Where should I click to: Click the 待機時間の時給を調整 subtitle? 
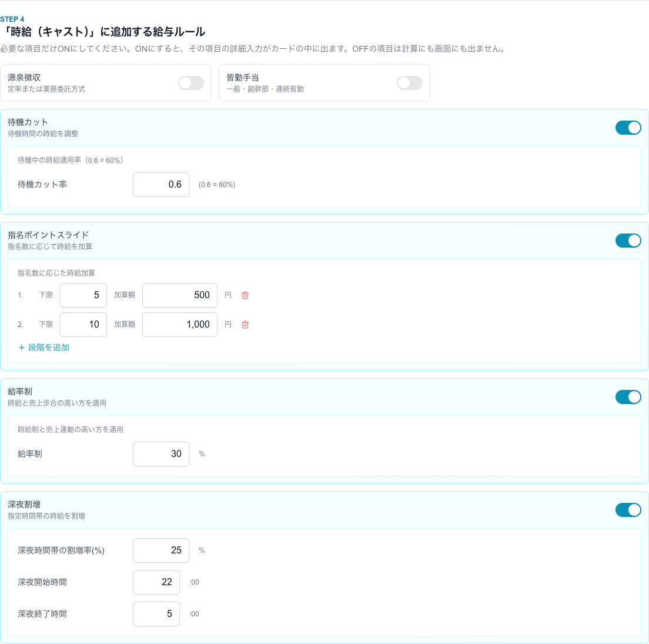(x=43, y=134)
